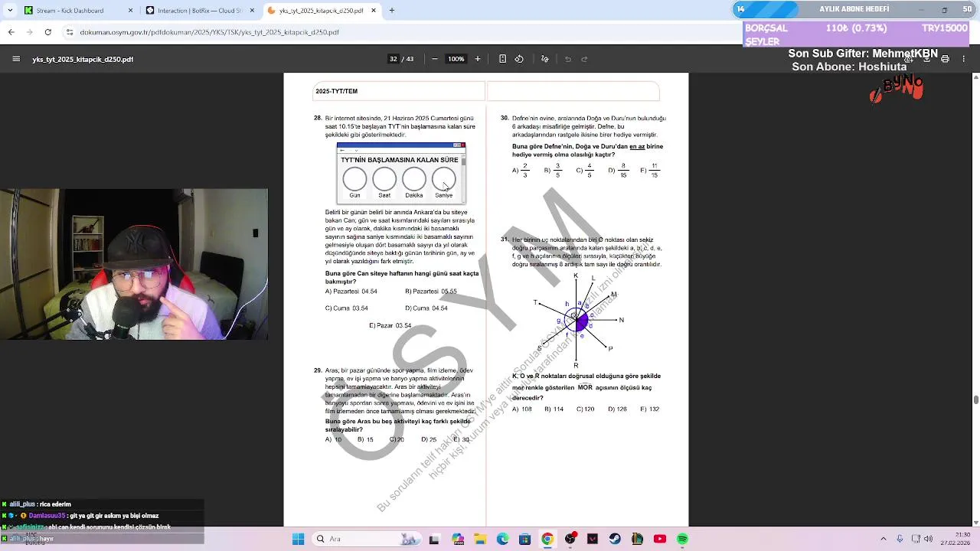980x551 pixels.
Task: Click question 28 answer D) Cuma 04.54
Action: (x=426, y=308)
